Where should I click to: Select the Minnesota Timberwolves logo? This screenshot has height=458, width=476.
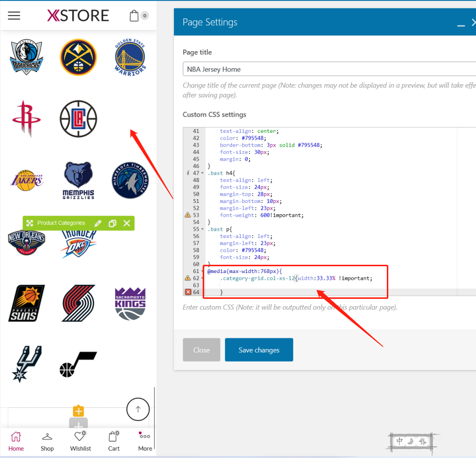(x=130, y=180)
